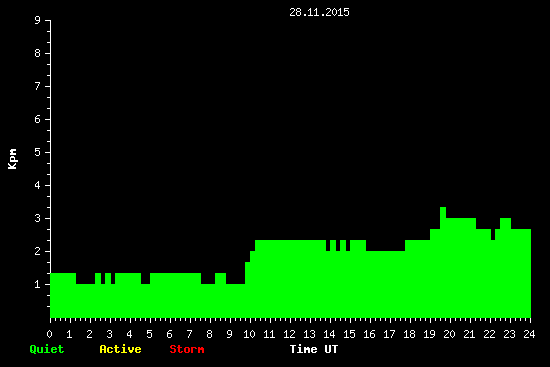Click the Kpm vertical axis label
Viewport: 550px width, 367px height.
(x=12, y=159)
